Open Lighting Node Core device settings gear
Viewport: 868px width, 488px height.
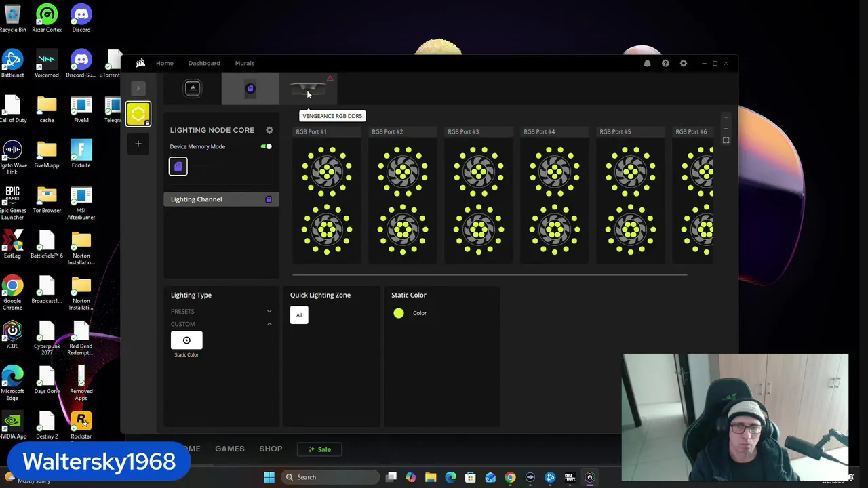269,130
